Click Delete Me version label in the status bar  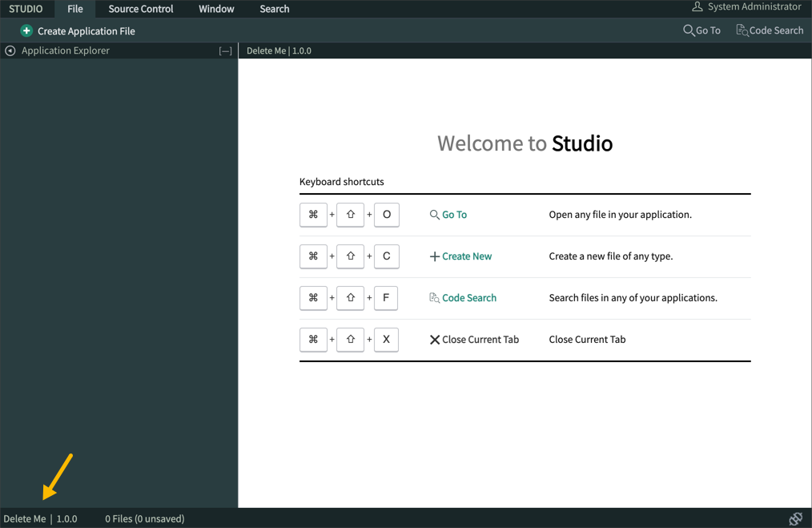pyautogui.click(x=42, y=518)
